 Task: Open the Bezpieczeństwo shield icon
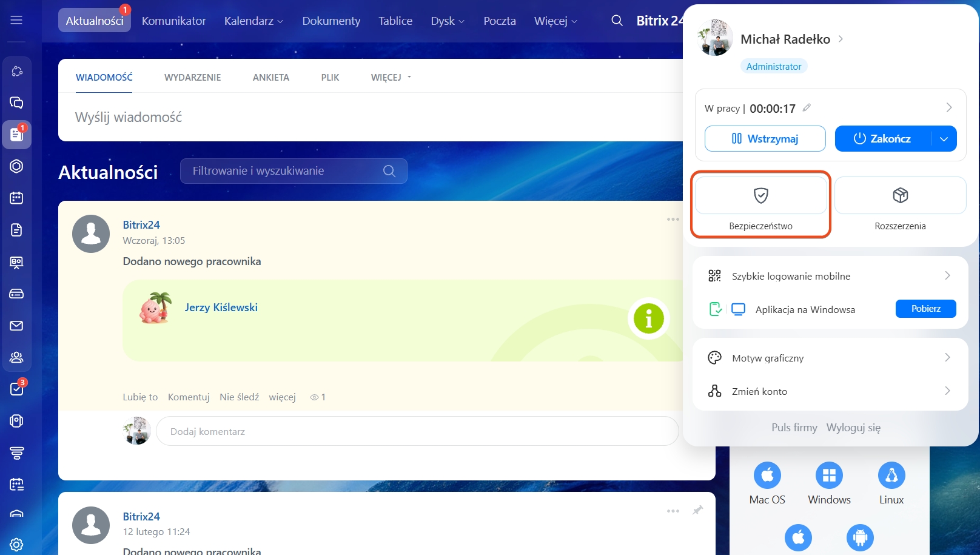[760, 195]
